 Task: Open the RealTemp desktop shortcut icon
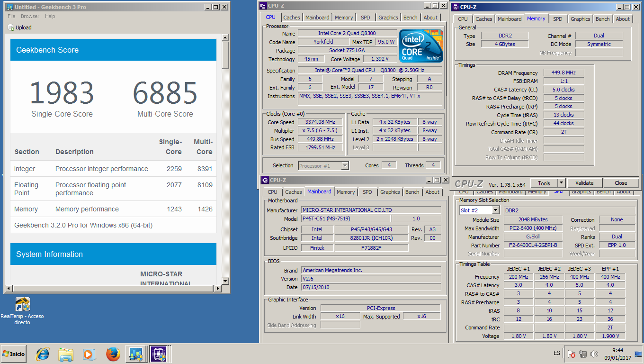[x=22, y=304]
